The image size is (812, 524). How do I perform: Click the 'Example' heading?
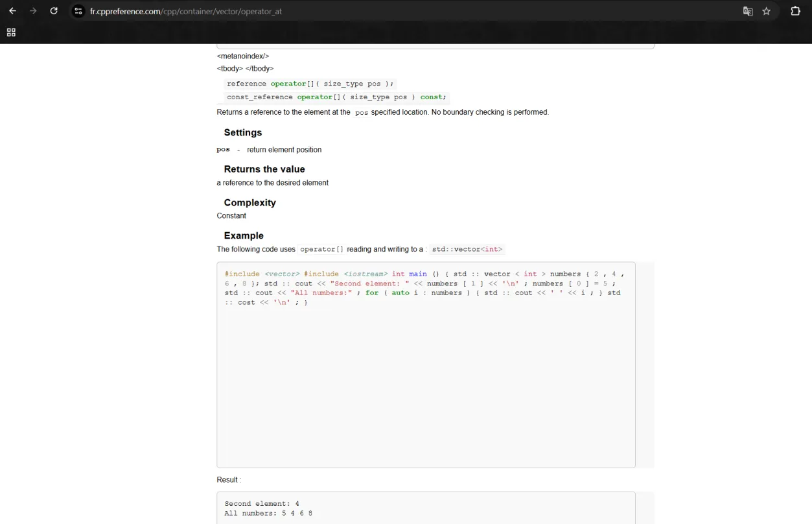coord(244,235)
